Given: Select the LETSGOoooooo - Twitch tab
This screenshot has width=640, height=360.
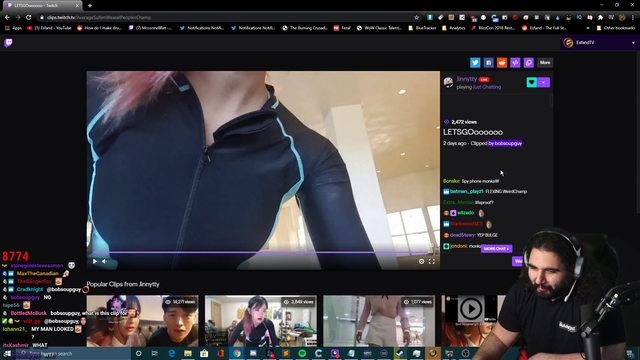Looking at the screenshot, I should click(x=41, y=5).
